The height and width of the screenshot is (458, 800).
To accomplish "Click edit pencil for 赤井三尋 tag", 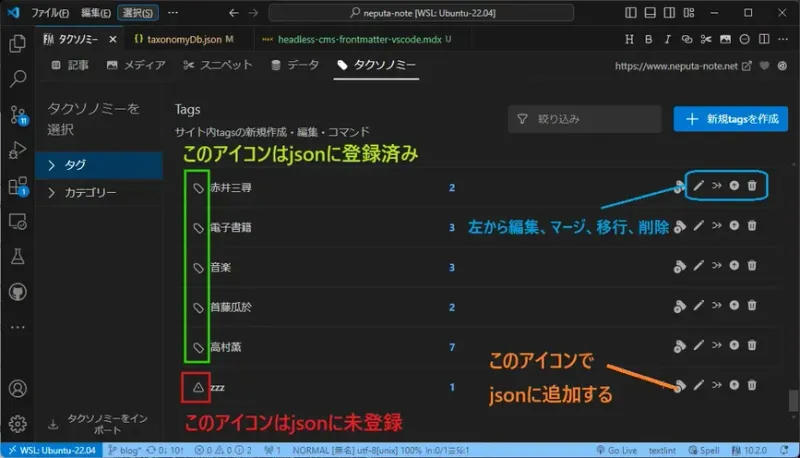I will pos(698,186).
